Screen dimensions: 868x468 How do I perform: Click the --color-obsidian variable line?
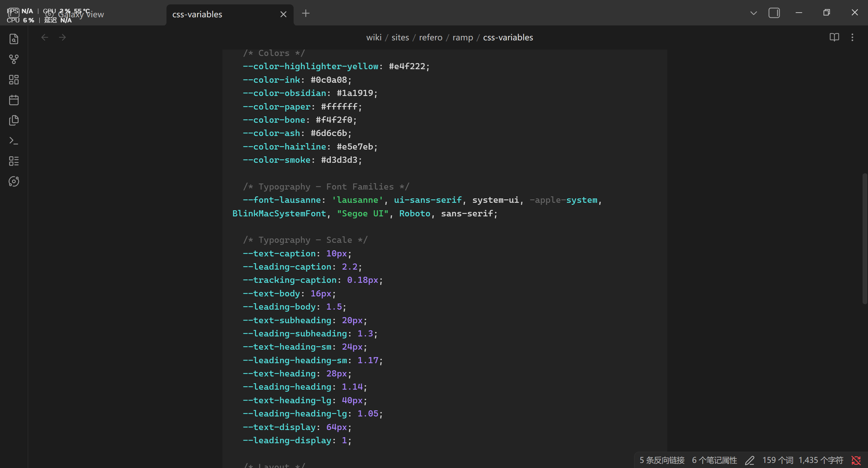(310, 93)
